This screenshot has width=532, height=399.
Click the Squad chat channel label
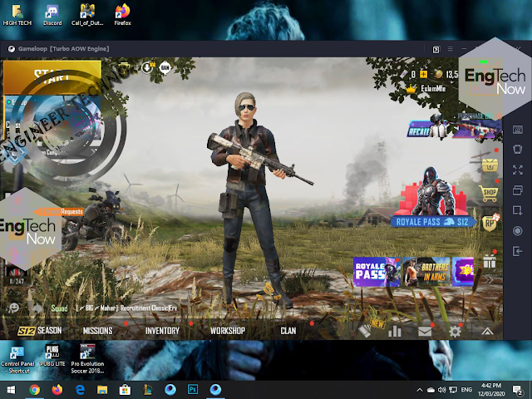(59, 308)
